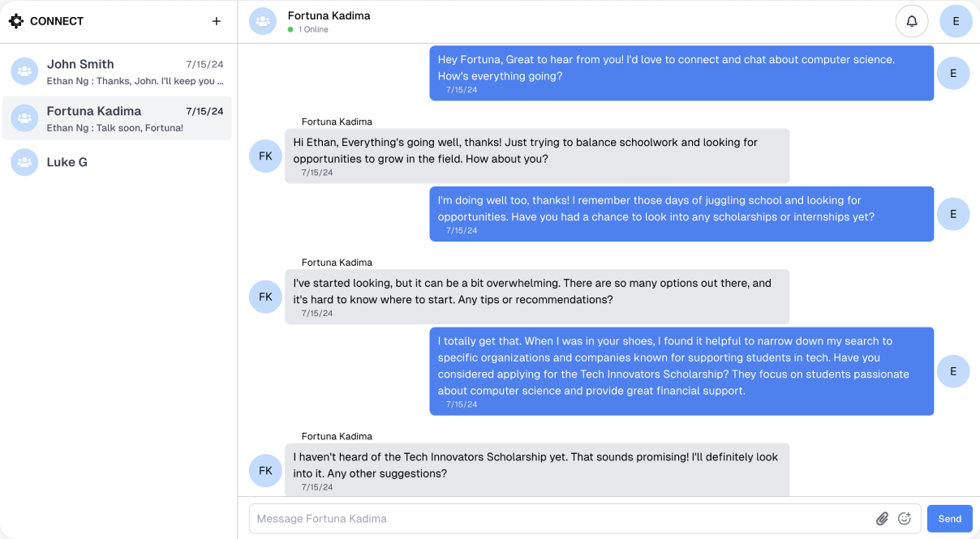Attach a file with paperclip icon

(883, 519)
